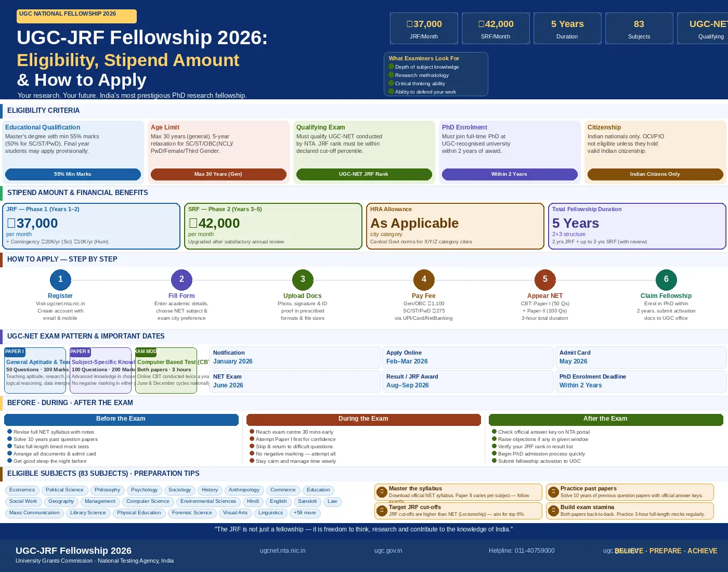Click the Before the Exam header

pos(121,419)
